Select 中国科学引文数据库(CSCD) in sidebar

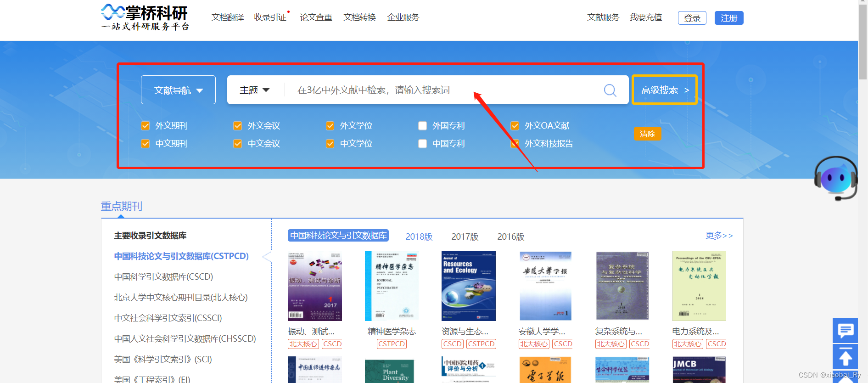[163, 277]
